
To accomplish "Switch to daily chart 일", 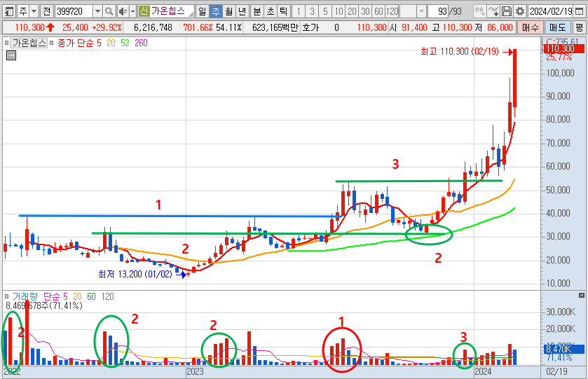I will (x=203, y=12).
